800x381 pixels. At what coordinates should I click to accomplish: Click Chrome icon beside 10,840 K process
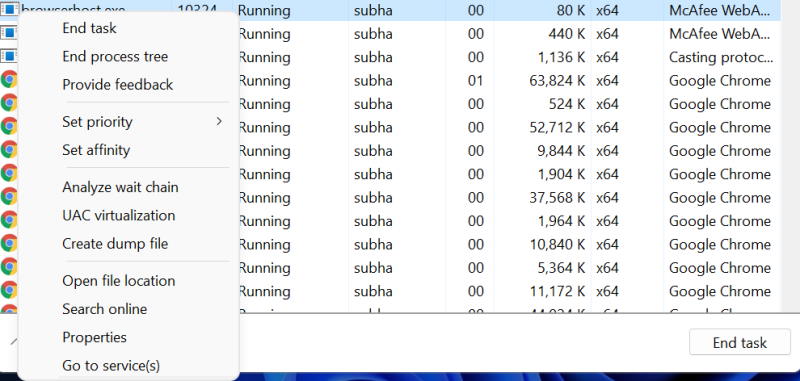[x=9, y=243]
